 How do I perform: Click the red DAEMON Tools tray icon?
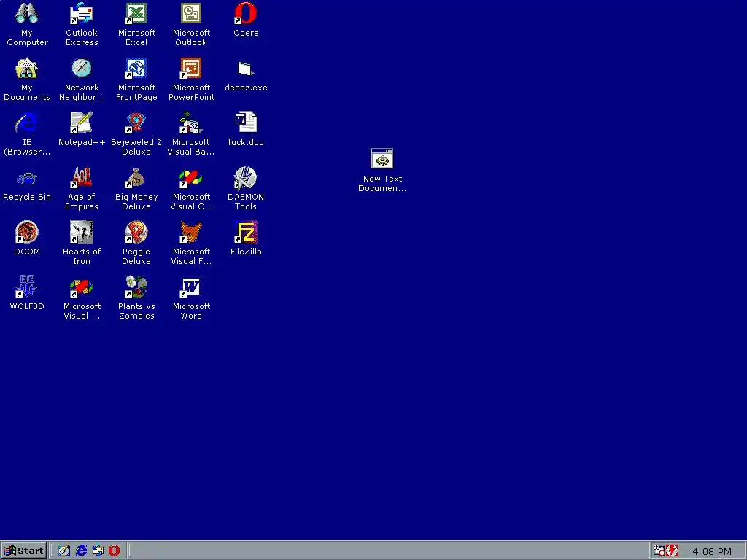pyautogui.click(x=672, y=551)
